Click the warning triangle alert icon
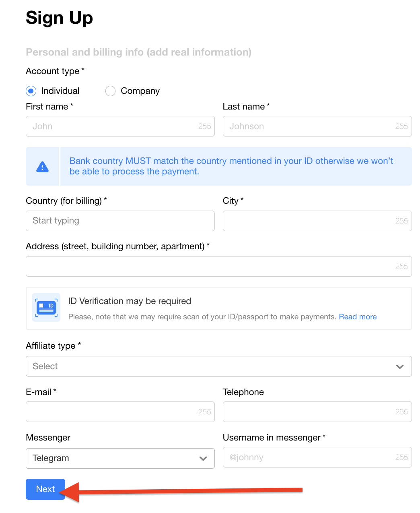 42,167
